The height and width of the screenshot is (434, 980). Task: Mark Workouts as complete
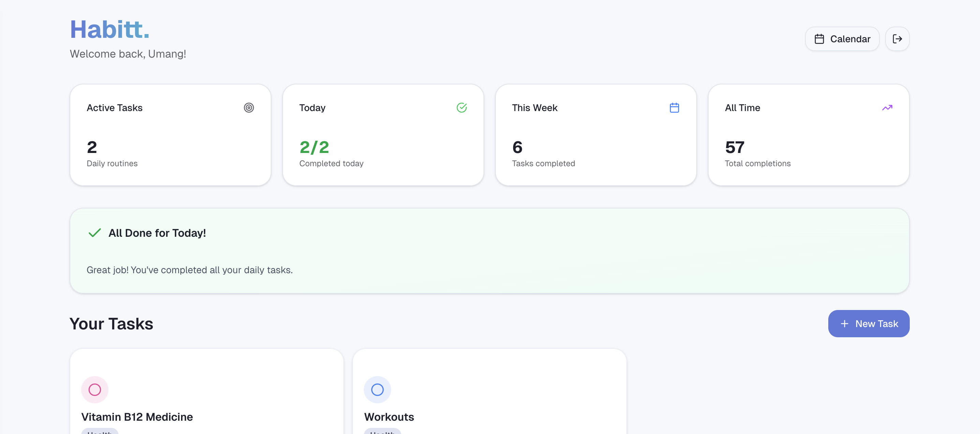[377, 389]
